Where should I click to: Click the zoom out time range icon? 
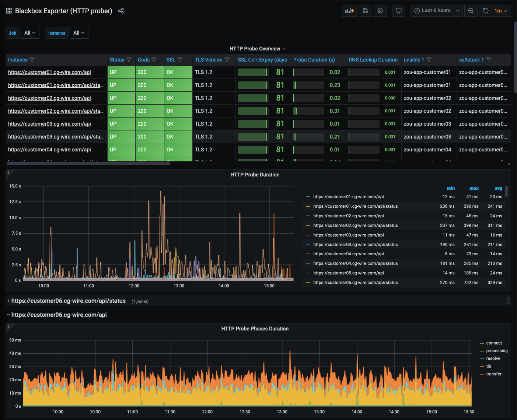pos(471,11)
